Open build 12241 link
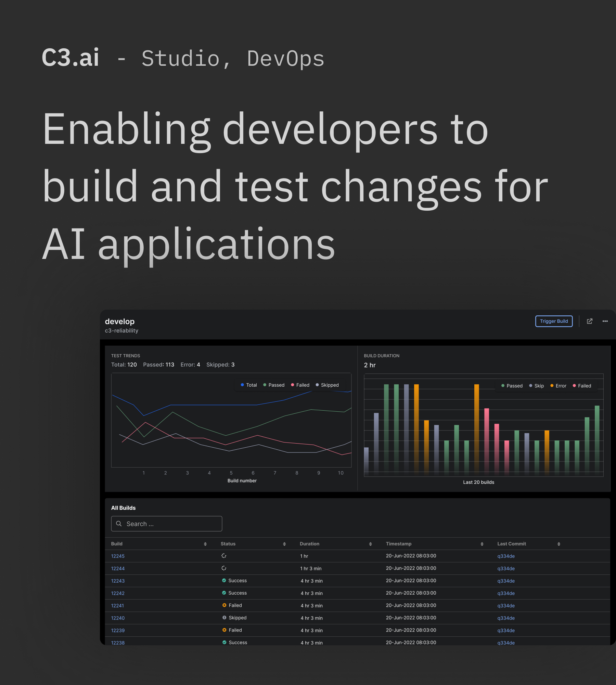The image size is (616, 685). (117, 606)
